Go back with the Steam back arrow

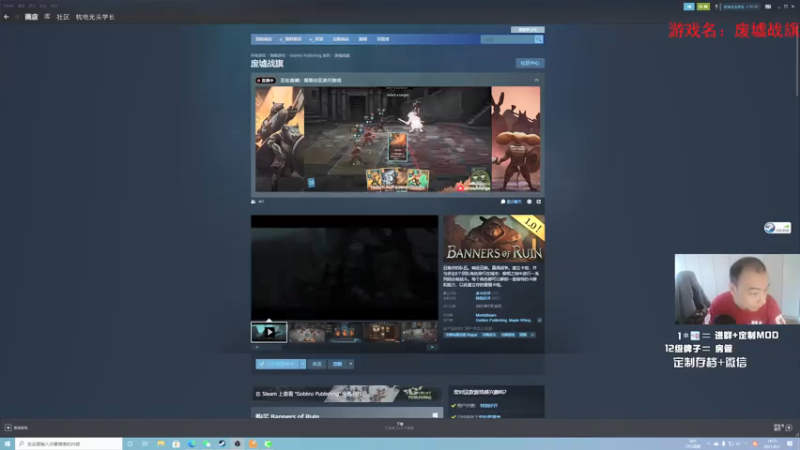6,17
